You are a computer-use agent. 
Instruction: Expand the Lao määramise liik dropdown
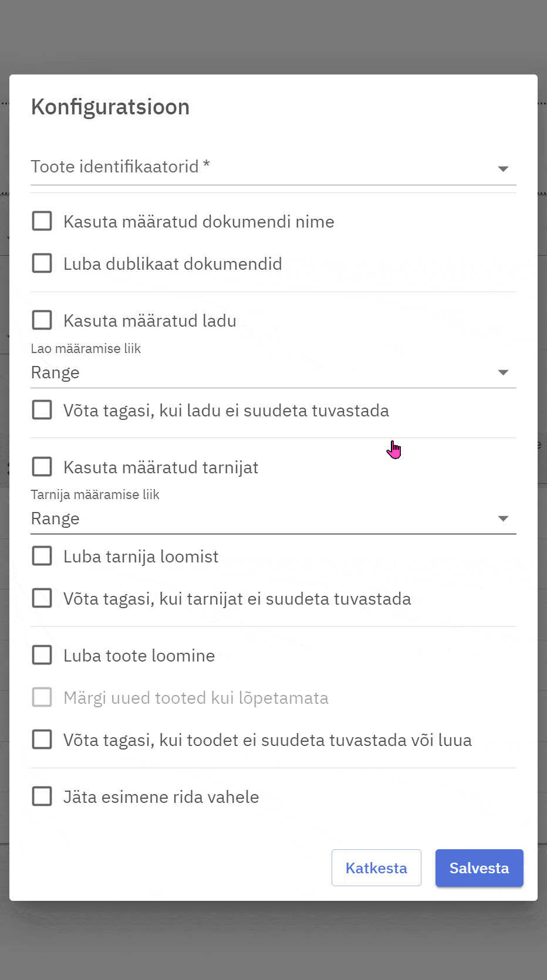pyautogui.click(x=264, y=372)
